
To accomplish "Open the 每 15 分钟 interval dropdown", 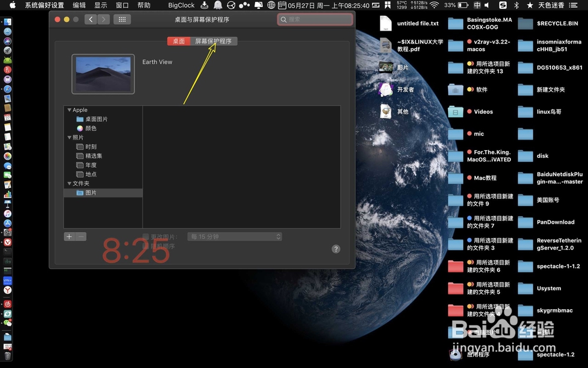I will [235, 237].
